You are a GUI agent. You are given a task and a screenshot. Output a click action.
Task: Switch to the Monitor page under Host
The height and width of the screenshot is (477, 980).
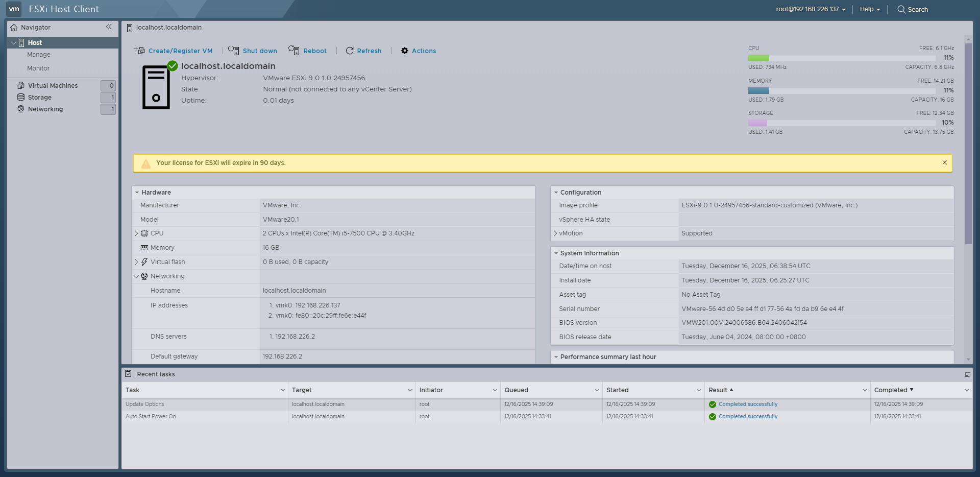[x=38, y=68]
